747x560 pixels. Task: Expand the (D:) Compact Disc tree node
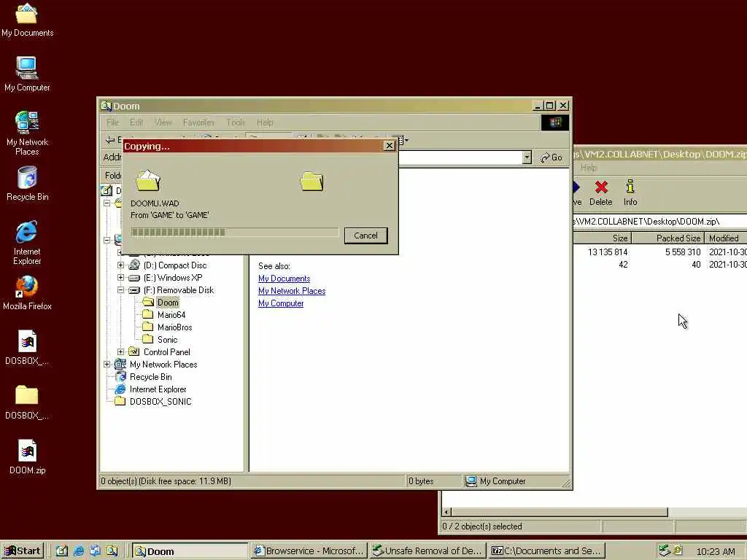point(120,265)
